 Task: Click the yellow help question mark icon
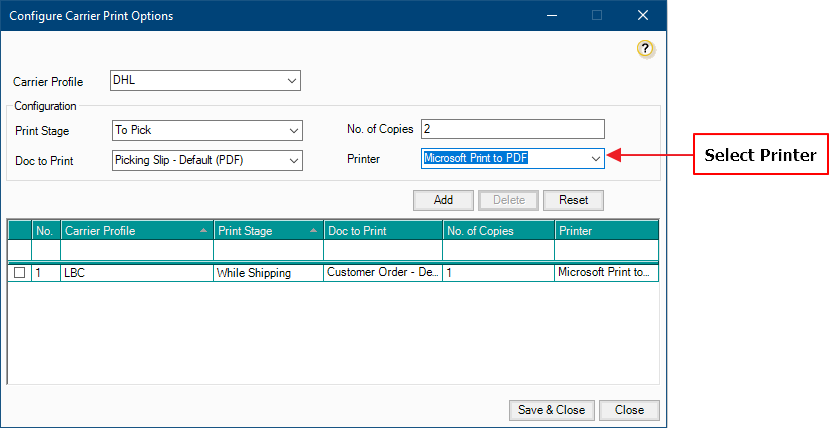[x=645, y=48]
